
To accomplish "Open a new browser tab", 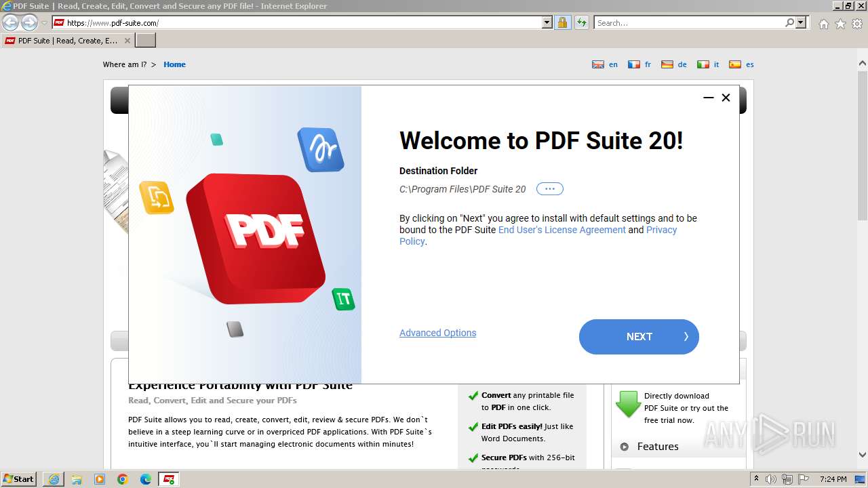I will (x=146, y=41).
